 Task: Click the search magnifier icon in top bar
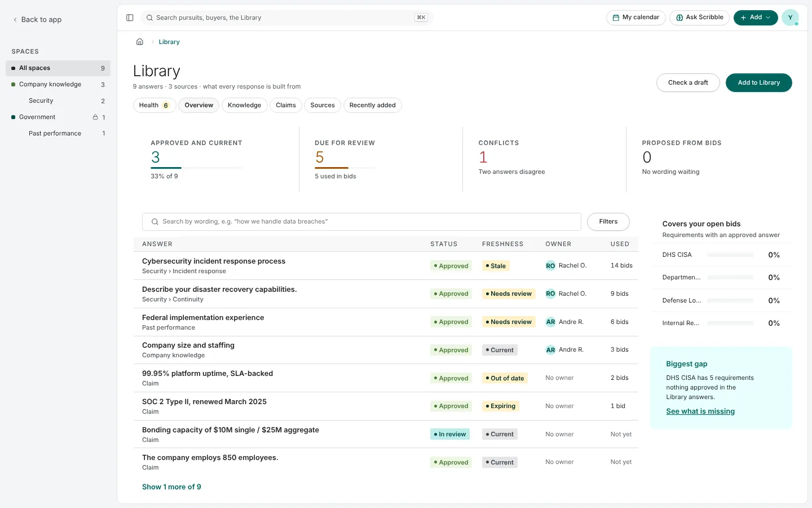[149, 17]
